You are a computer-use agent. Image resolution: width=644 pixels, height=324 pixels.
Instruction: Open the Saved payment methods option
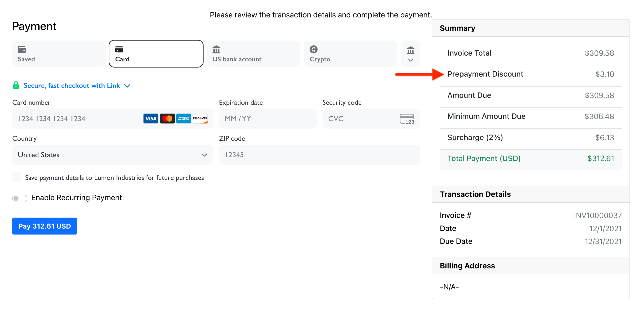pyautogui.click(x=22, y=49)
